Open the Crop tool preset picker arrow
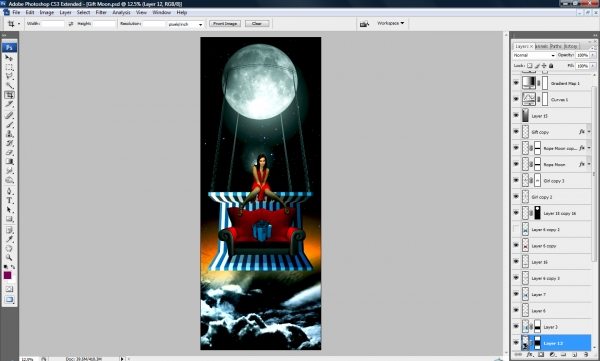The width and height of the screenshot is (600, 361). (19, 24)
